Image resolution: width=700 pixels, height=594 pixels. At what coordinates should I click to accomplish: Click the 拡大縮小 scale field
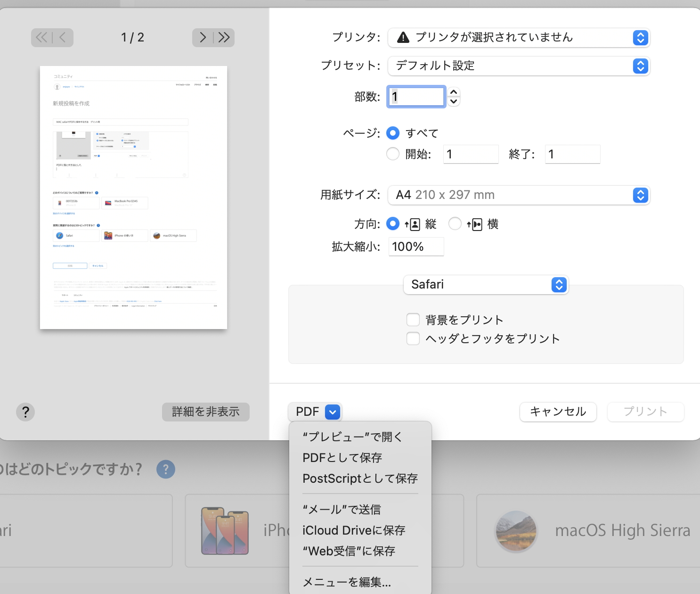click(416, 247)
